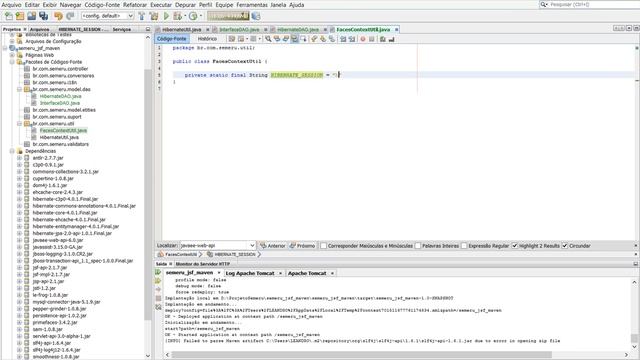Viewport: 640px width, 360px height.
Task: Click the red Start Macro Recording icon
Action: (x=362, y=39)
